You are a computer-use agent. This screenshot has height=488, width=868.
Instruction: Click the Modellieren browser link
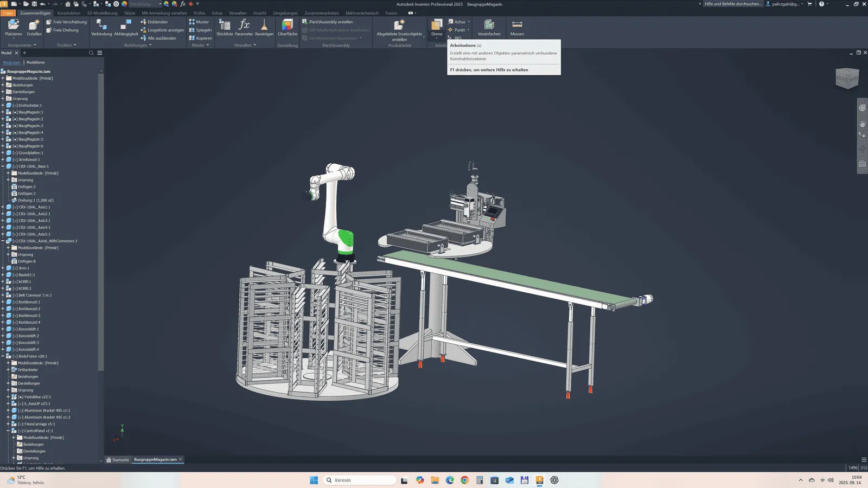[x=36, y=62]
